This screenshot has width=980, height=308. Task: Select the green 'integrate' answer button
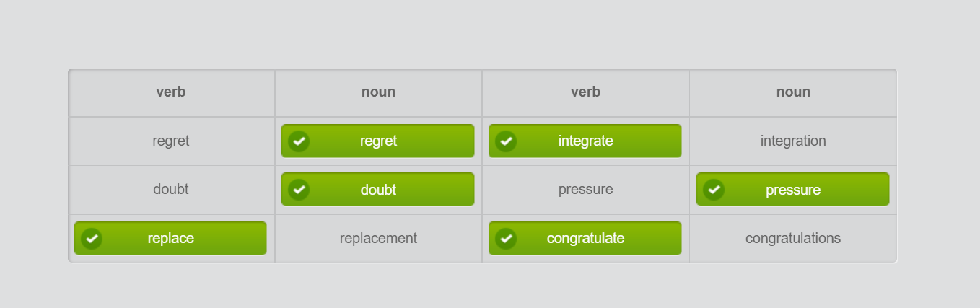[585, 141]
